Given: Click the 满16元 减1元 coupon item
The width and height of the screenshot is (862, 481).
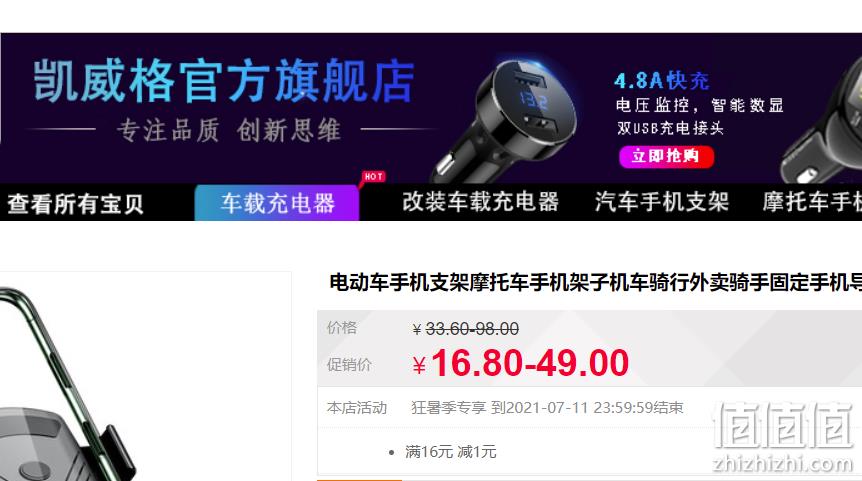Looking at the screenshot, I should point(451,452).
